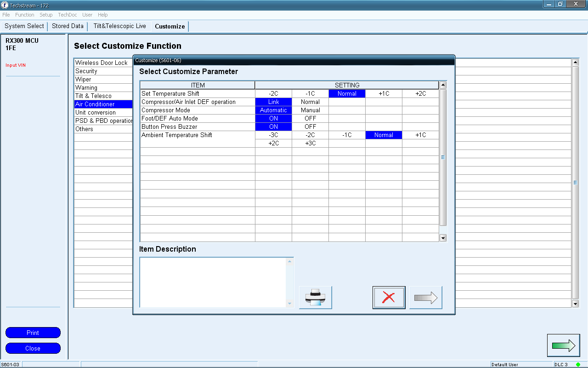Screen dimensions: 588x368
Task: Click the Ambient Temperature Shift item label
Action: click(x=177, y=135)
